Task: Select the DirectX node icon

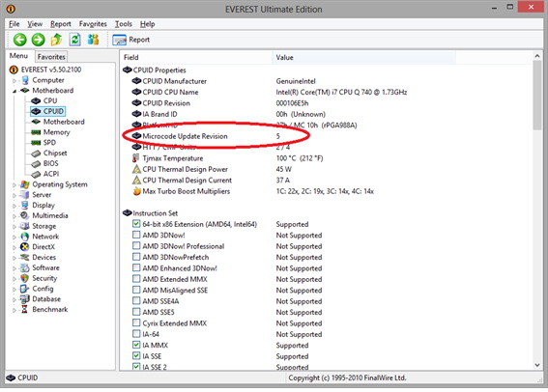Action: [x=25, y=247]
